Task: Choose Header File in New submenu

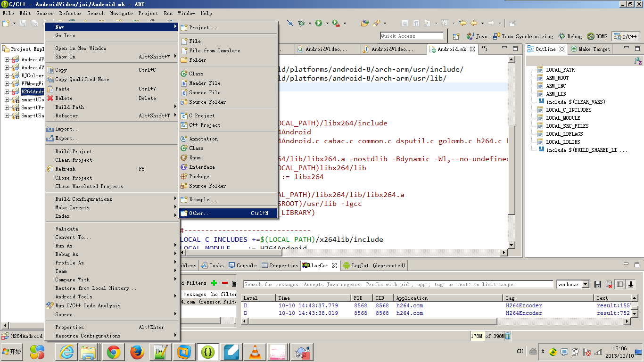Action: pyautogui.click(x=228, y=83)
